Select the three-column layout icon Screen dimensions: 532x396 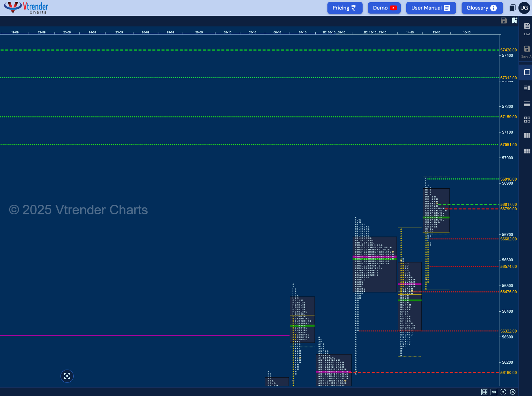coord(527,135)
